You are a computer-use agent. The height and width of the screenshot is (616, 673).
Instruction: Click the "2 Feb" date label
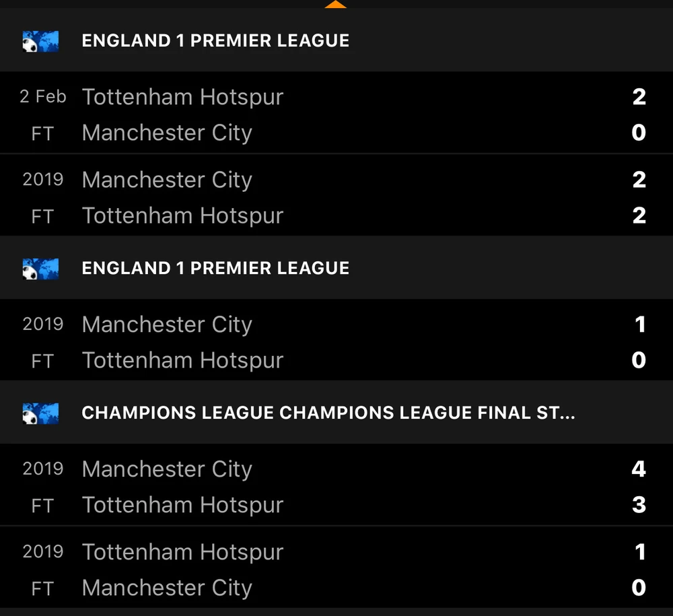43,97
